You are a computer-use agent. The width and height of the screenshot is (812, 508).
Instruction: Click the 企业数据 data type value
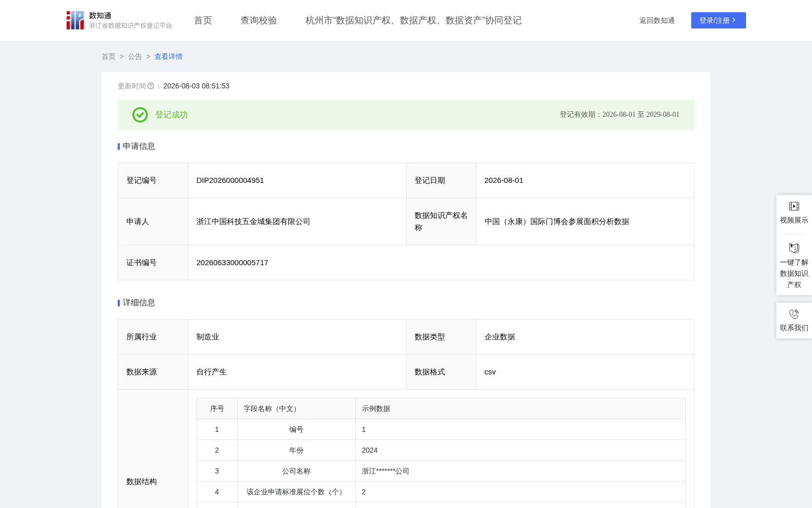click(500, 337)
